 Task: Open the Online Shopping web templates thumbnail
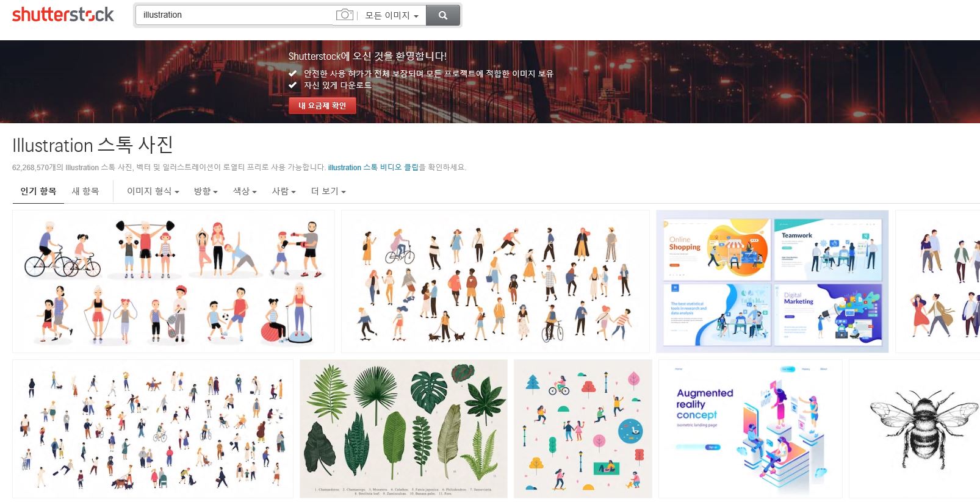[772, 281]
